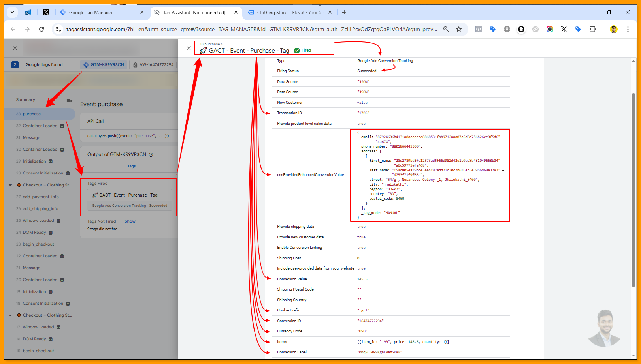
Task: Open the Extensions puzzle icon
Action: click(x=592, y=29)
